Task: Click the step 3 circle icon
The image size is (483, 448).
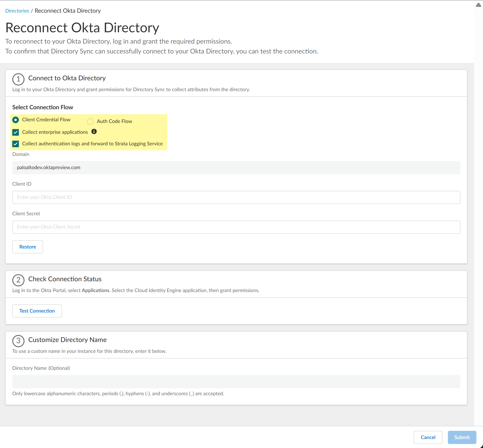Action: [x=18, y=341]
